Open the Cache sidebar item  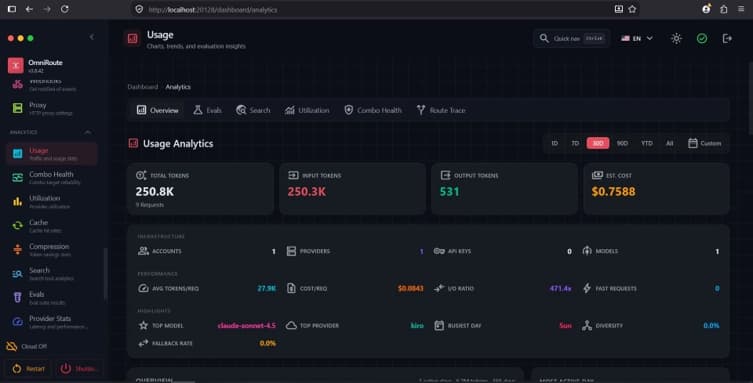[51, 226]
